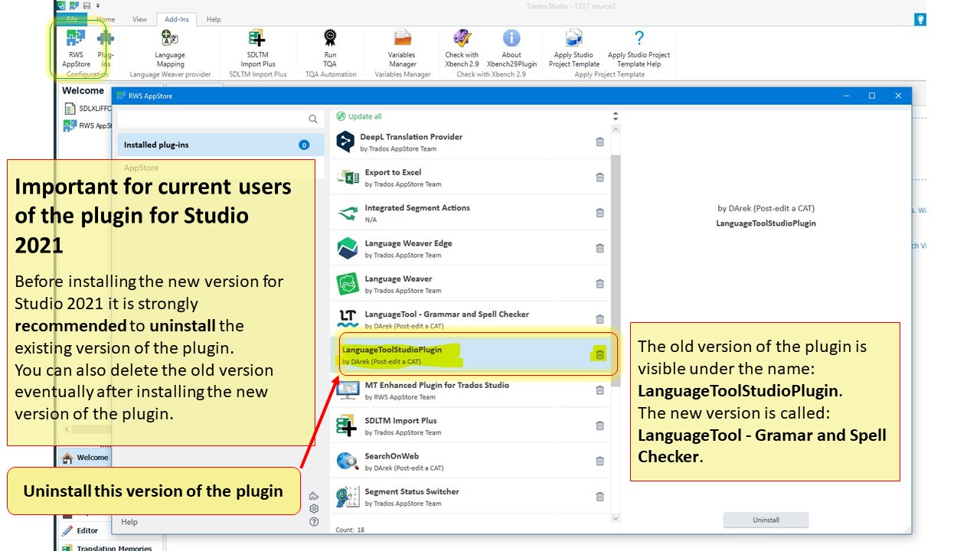Launch SDLTM Import Plus from ribbon

click(x=257, y=46)
